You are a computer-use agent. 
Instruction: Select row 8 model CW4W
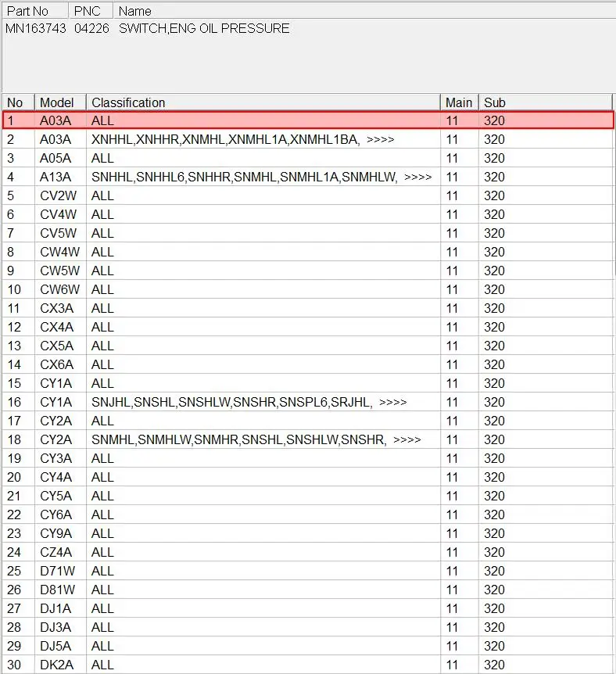click(x=59, y=252)
